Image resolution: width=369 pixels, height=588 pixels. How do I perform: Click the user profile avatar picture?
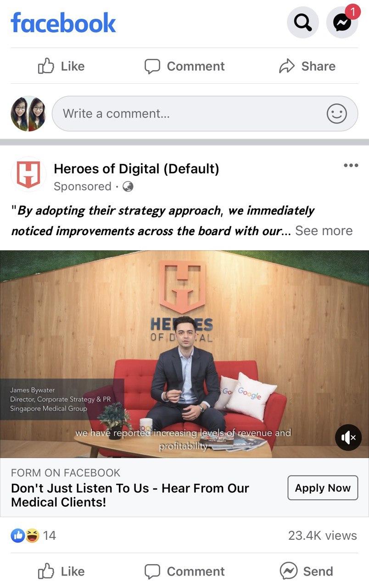pos(28,113)
